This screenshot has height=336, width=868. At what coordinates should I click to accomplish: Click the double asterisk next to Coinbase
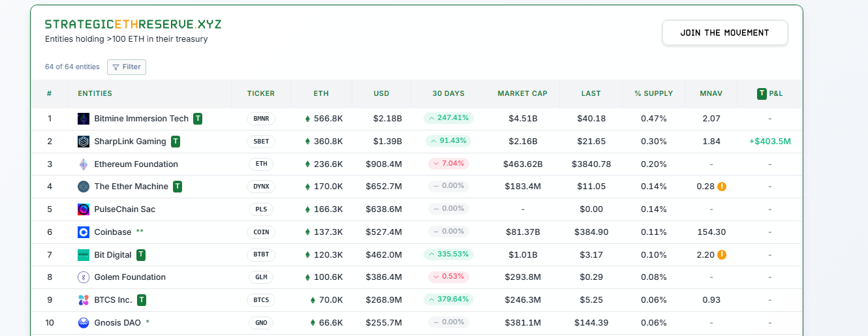140,232
